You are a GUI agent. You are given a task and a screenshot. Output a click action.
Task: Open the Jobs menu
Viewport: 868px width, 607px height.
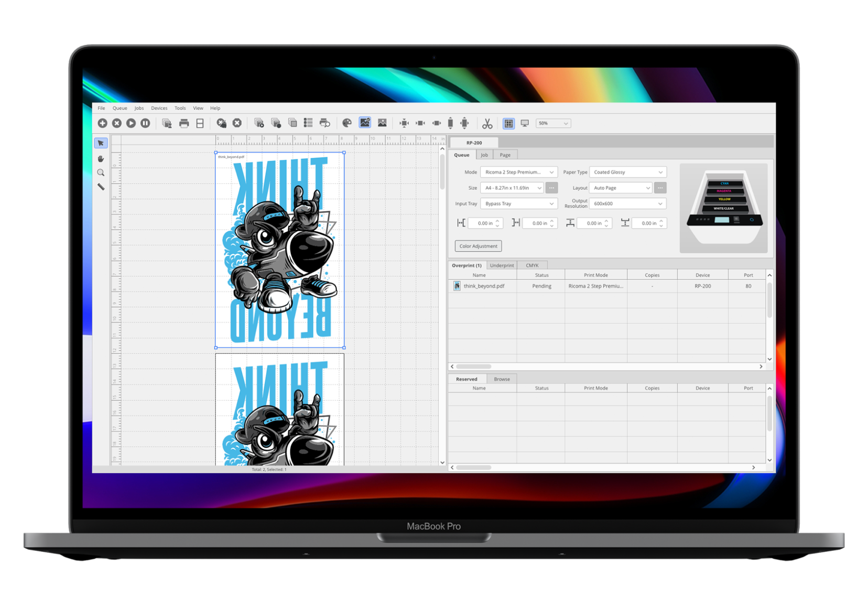(x=139, y=108)
